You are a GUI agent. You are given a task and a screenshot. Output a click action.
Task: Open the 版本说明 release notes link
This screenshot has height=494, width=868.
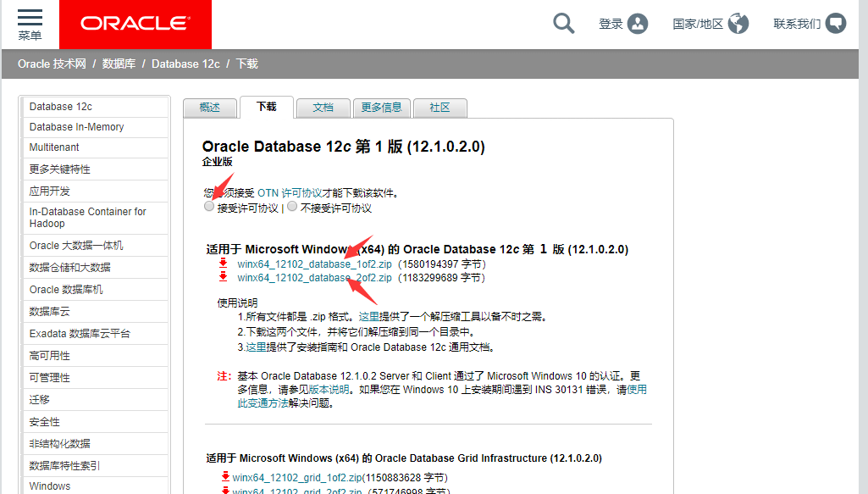(329, 389)
